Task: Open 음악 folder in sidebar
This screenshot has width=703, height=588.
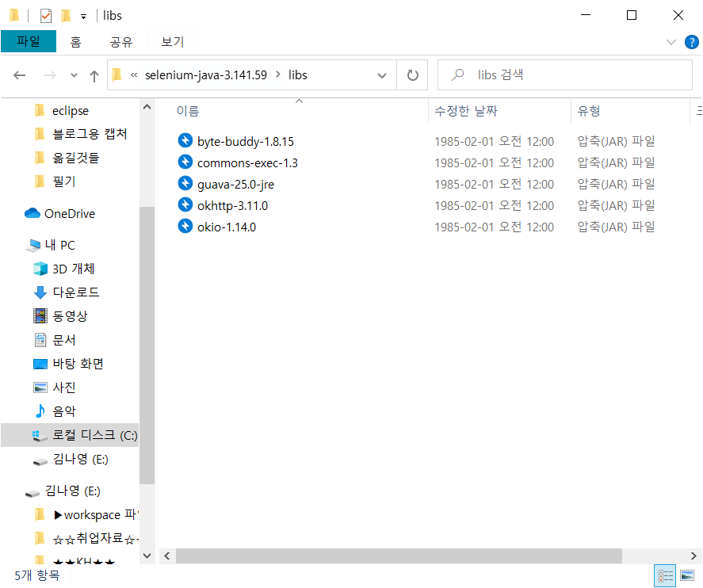Action: coord(55,411)
